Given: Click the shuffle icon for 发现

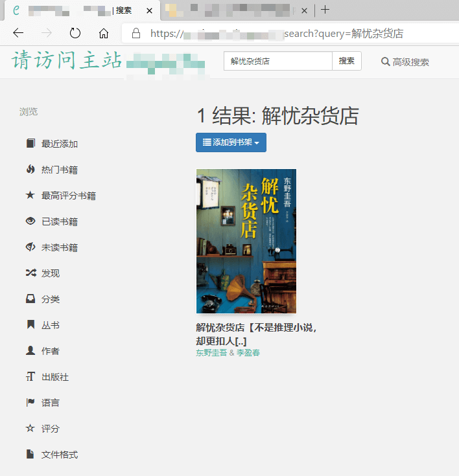Looking at the screenshot, I should click(x=30, y=273).
